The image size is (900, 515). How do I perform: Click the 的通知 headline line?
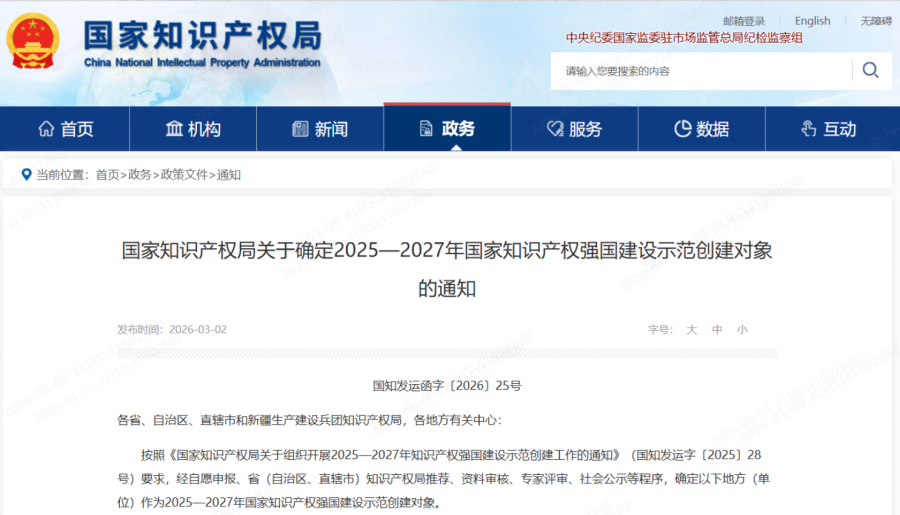[447, 288]
